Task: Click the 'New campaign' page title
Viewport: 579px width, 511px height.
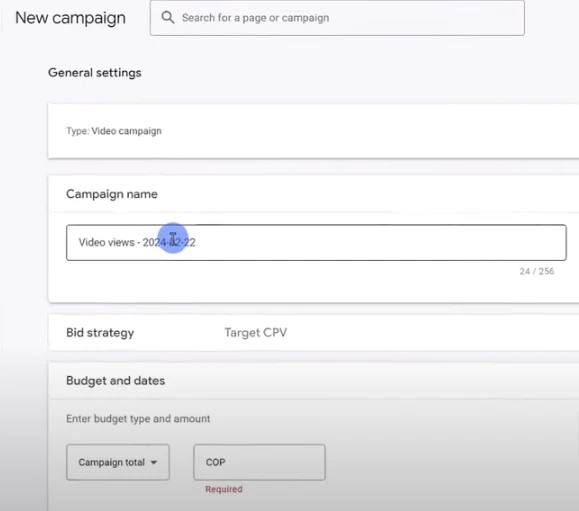Action: click(x=70, y=18)
